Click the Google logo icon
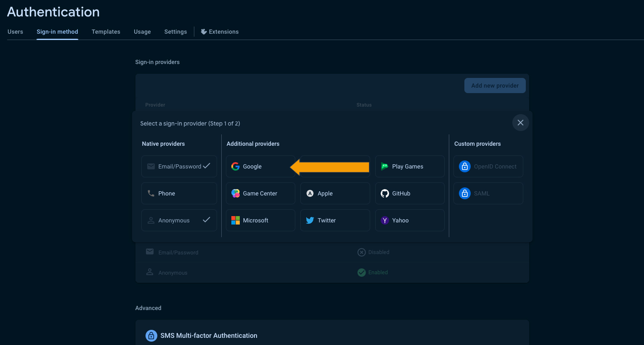The width and height of the screenshot is (644, 345). [236, 166]
